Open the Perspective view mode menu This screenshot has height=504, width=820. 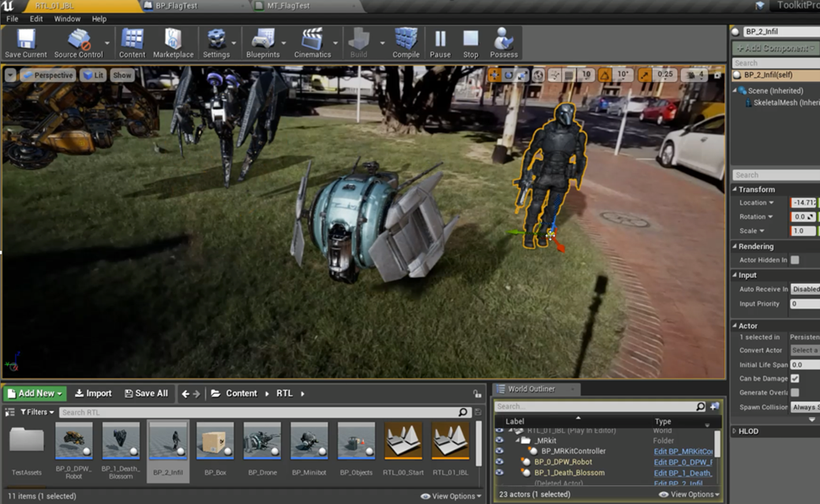[47, 75]
